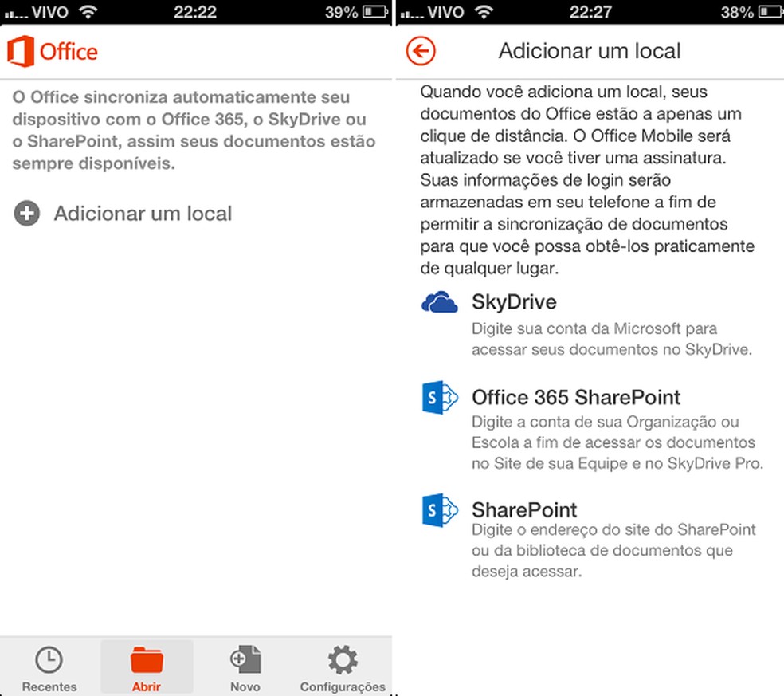Screen dimensions: 784x696
Task: Select the SharePoint service icon
Action: coord(439,509)
